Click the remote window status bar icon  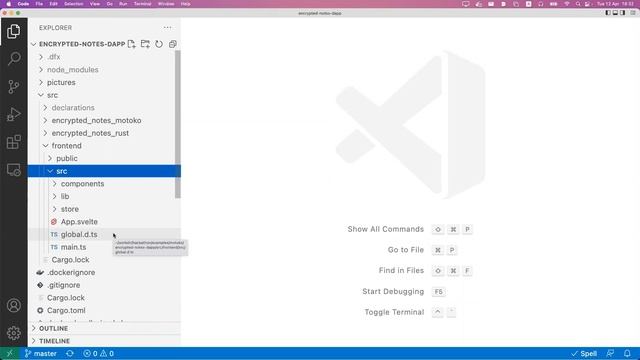(x=10, y=353)
